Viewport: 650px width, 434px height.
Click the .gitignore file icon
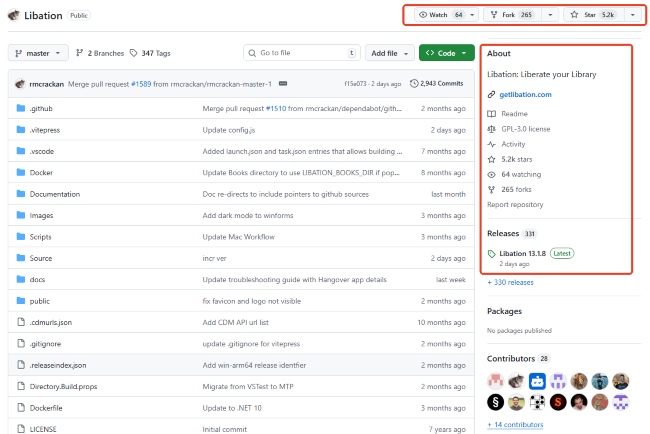pyautogui.click(x=21, y=344)
